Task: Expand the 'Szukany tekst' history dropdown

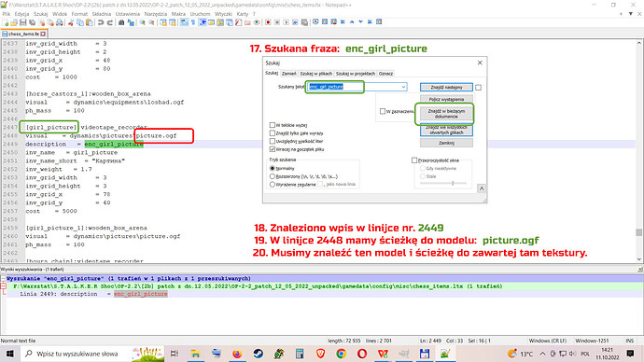Action: pyautogui.click(x=403, y=87)
